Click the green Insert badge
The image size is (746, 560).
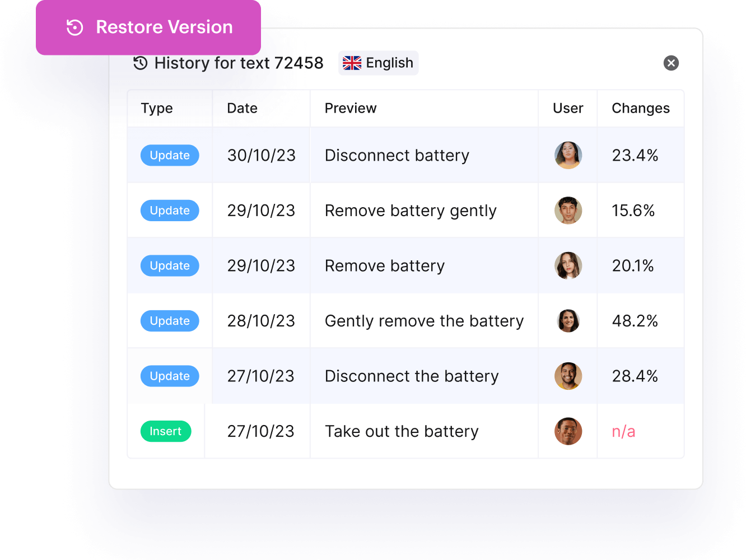coord(166,431)
